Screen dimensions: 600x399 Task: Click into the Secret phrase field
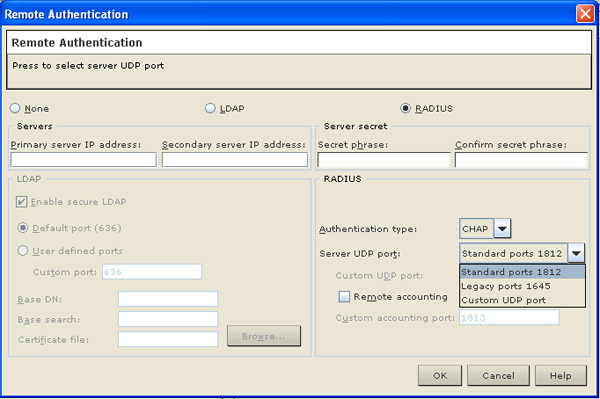(384, 160)
